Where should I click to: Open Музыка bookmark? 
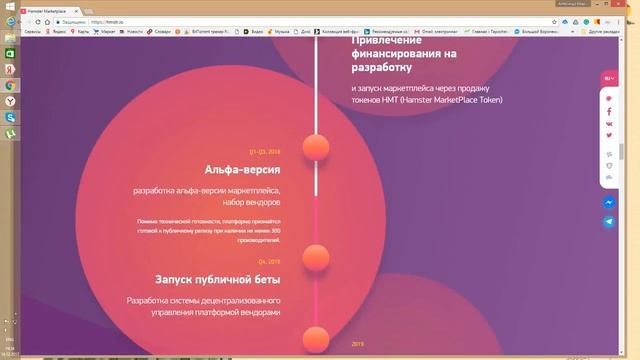tap(278, 31)
